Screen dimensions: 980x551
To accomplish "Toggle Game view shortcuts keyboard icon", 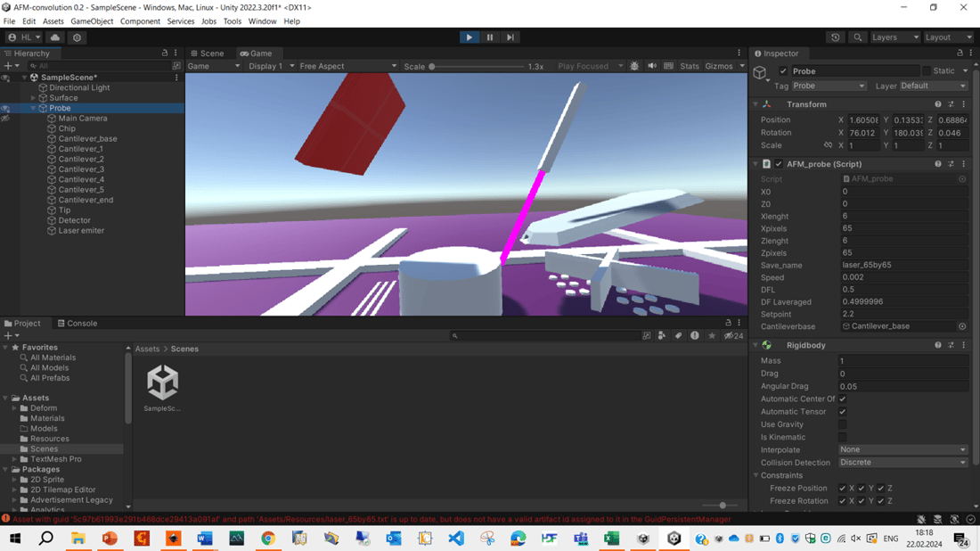I will point(669,66).
